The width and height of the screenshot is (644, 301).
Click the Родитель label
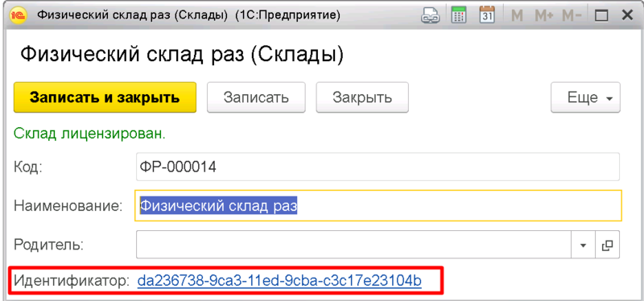click(x=48, y=245)
